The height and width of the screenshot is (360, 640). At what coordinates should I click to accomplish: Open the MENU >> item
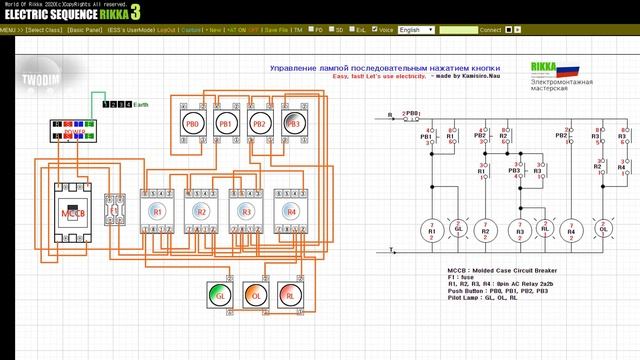click(11, 30)
